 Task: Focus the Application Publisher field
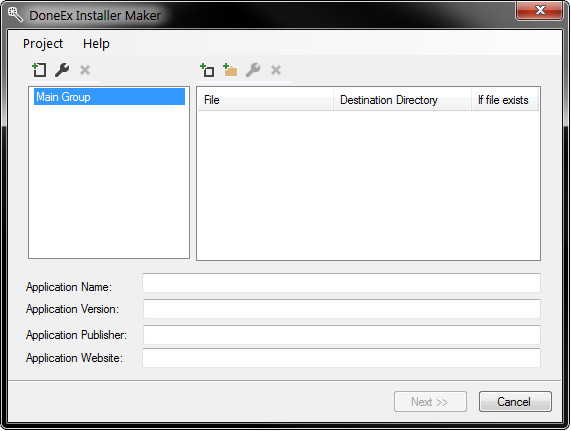[342, 335]
